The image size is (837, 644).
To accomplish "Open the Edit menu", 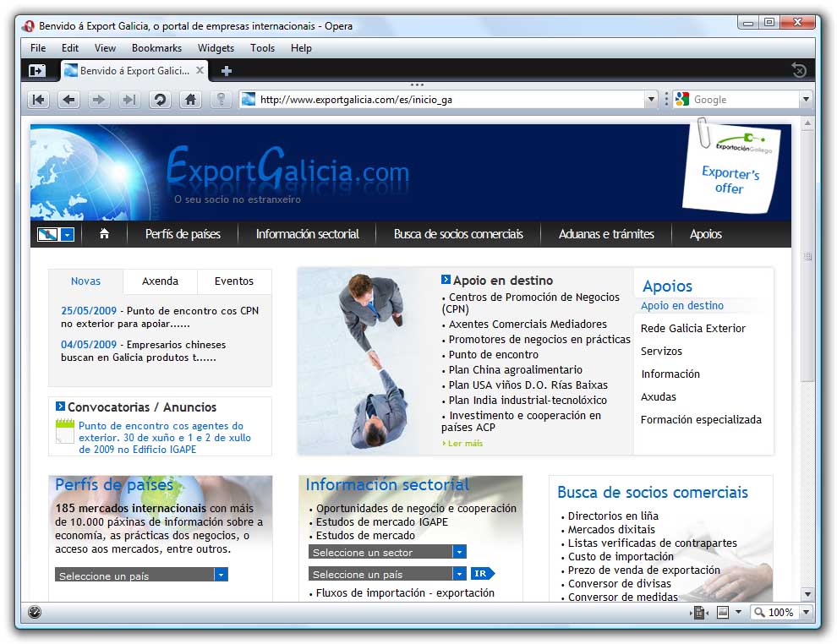I will coord(70,48).
